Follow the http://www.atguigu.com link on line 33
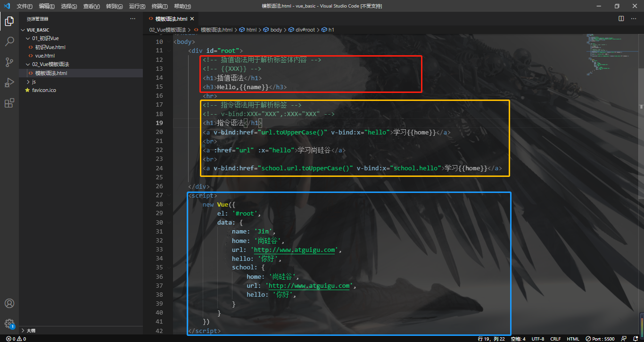This screenshot has width=644, height=342. click(x=294, y=250)
